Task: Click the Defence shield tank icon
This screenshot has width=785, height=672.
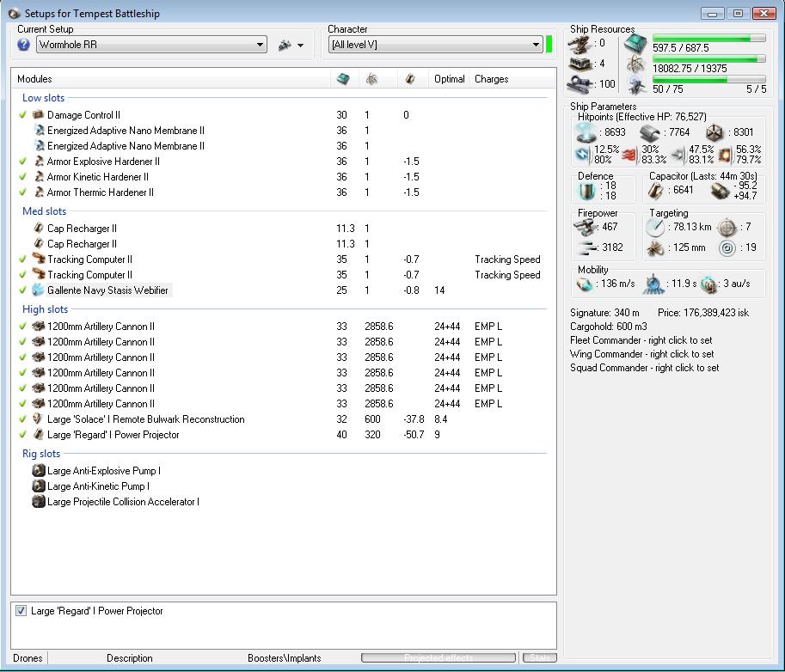Action: (586, 191)
